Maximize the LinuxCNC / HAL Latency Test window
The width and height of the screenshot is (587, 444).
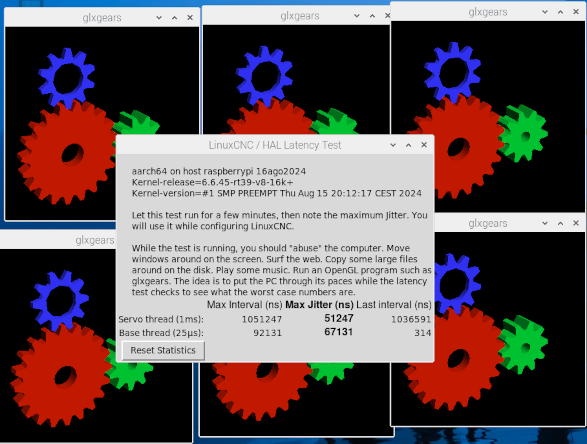tap(408, 145)
